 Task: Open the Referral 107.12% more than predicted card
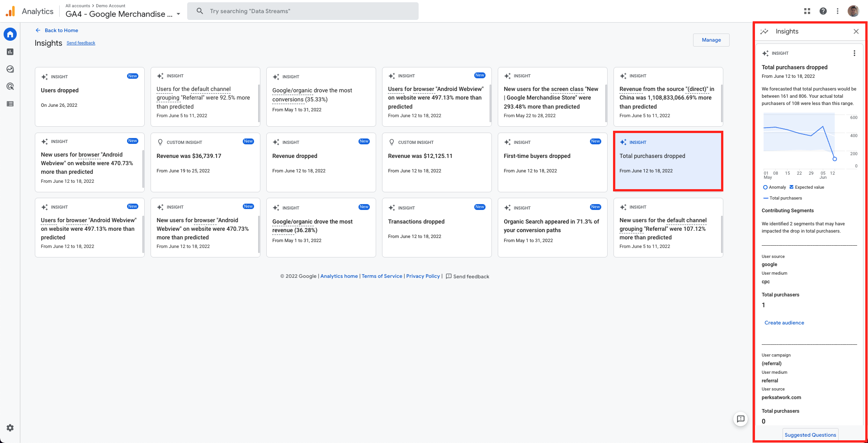[668, 228]
